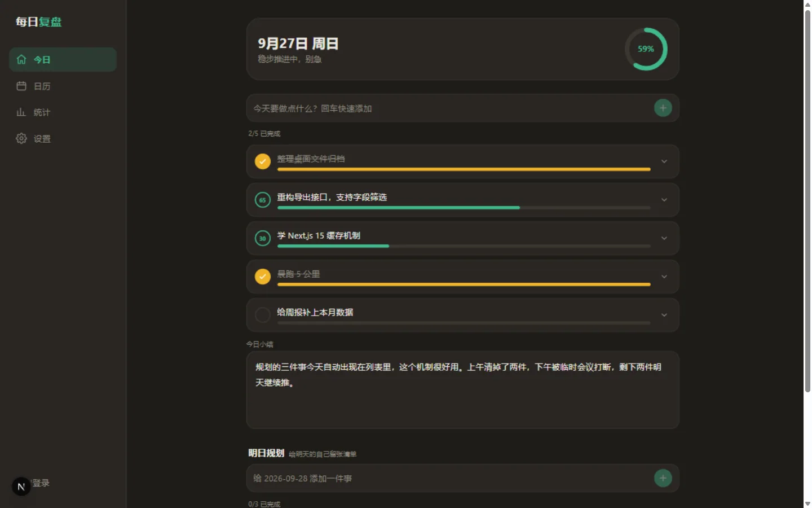The image size is (812, 508).
Task: Click the round N avatar icon
Action: point(21,487)
